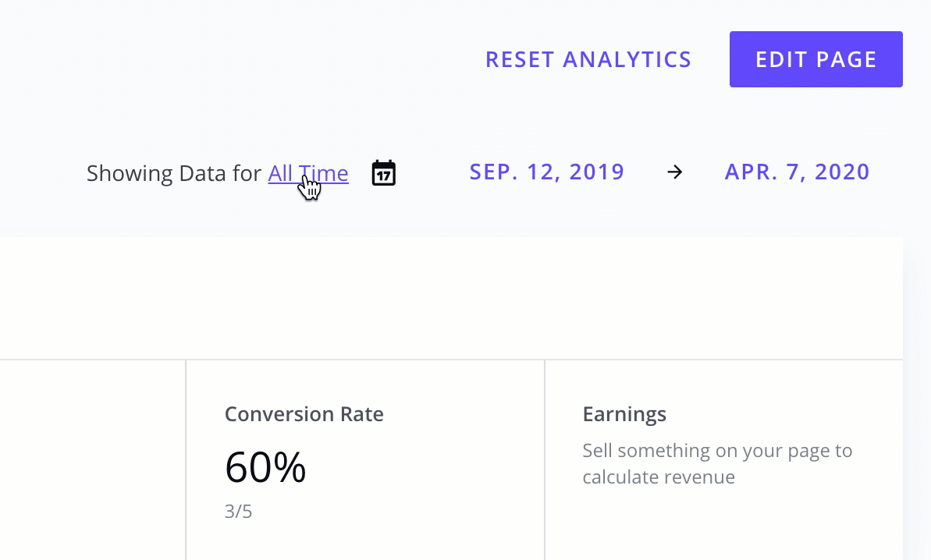Select the Apr. 7, 2020 end date

[x=797, y=172]
